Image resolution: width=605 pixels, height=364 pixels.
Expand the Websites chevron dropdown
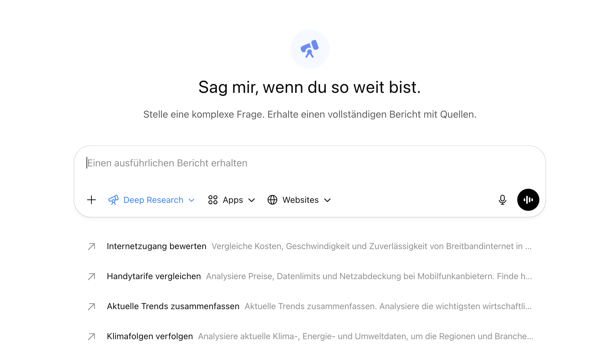pyautogui.click(x=327, y=200)
